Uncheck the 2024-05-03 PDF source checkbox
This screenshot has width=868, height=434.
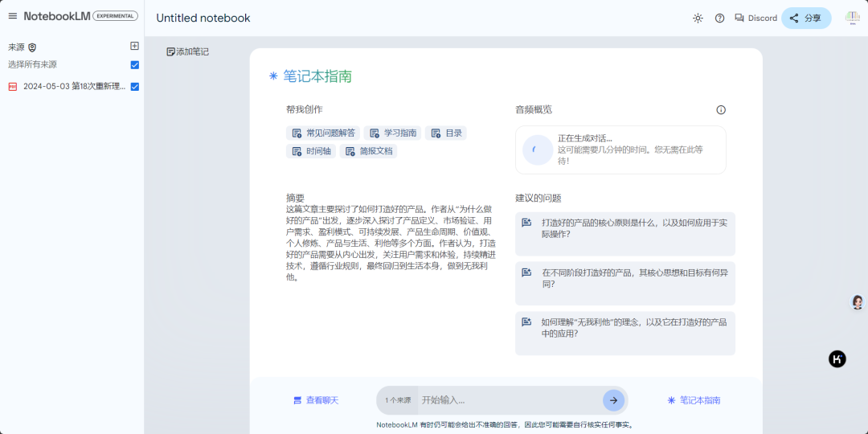pyautogui.click(x=134, y=87)
